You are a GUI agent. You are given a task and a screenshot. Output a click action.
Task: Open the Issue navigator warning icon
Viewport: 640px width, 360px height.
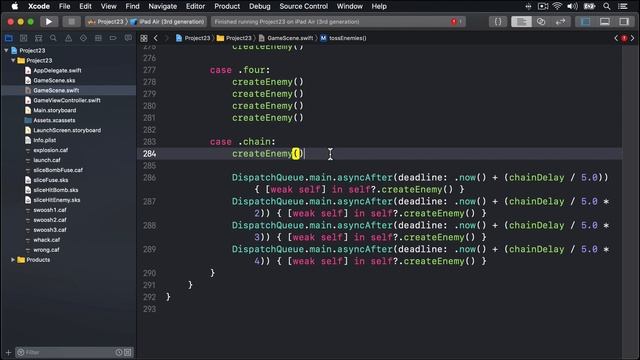68,38
